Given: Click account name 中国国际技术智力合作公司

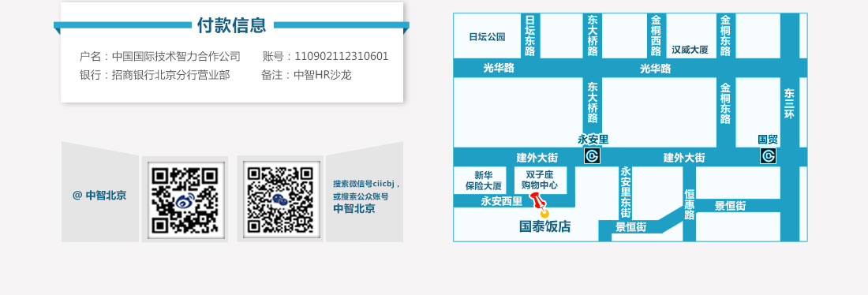Looking at the screenshot, I should (x=177, y=57).
